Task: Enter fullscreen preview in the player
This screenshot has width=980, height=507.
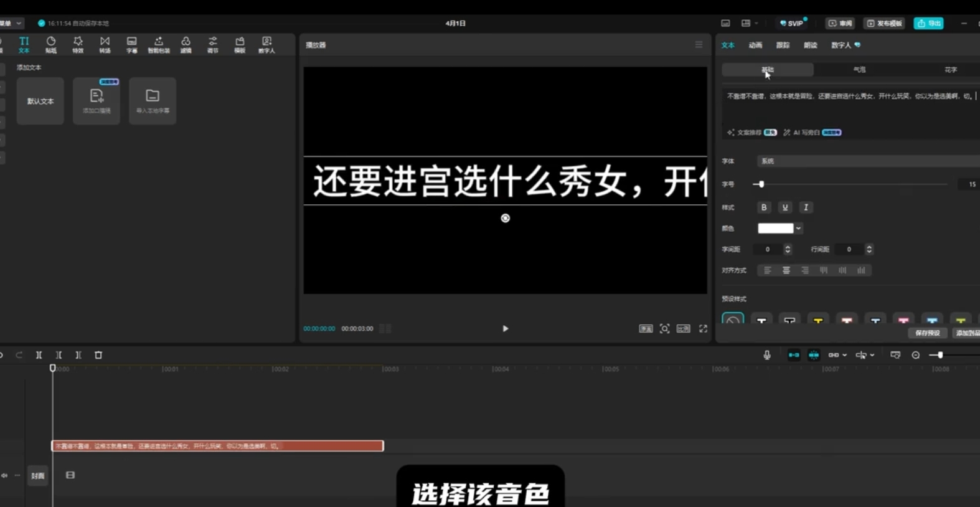Action: tap(703, 329)
